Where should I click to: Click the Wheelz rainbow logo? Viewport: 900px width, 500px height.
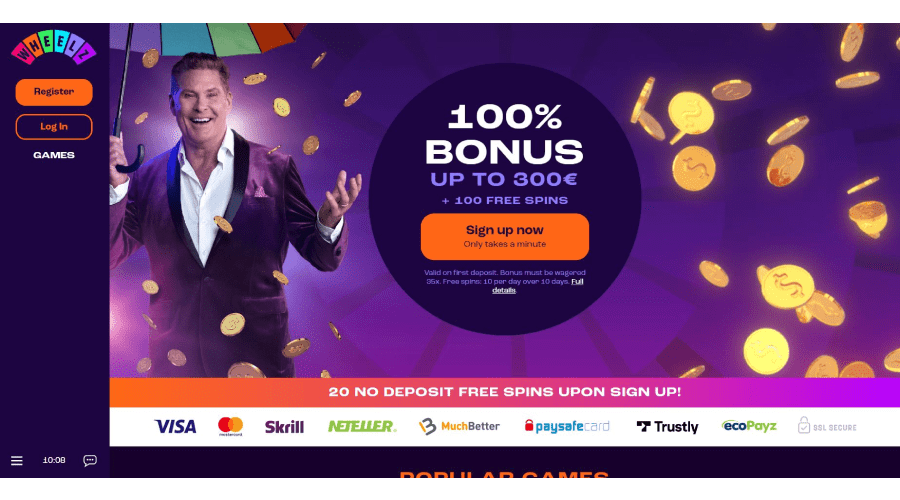coord(53,47)
